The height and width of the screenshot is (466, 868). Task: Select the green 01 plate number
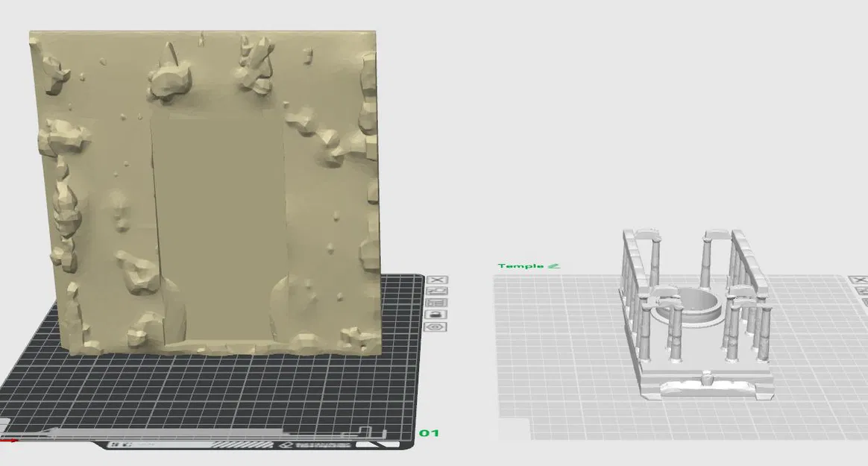[x=429, y=432]
